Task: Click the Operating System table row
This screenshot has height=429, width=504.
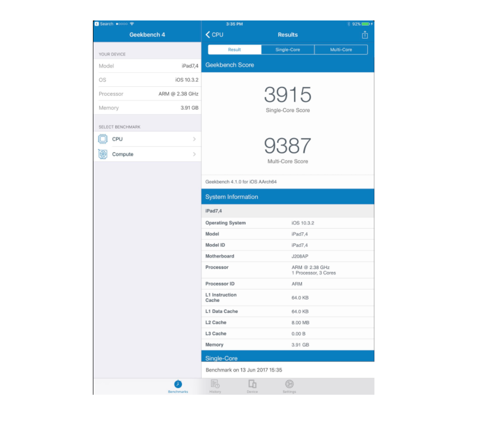Action: pyautogui.click(x=288, y=223)
